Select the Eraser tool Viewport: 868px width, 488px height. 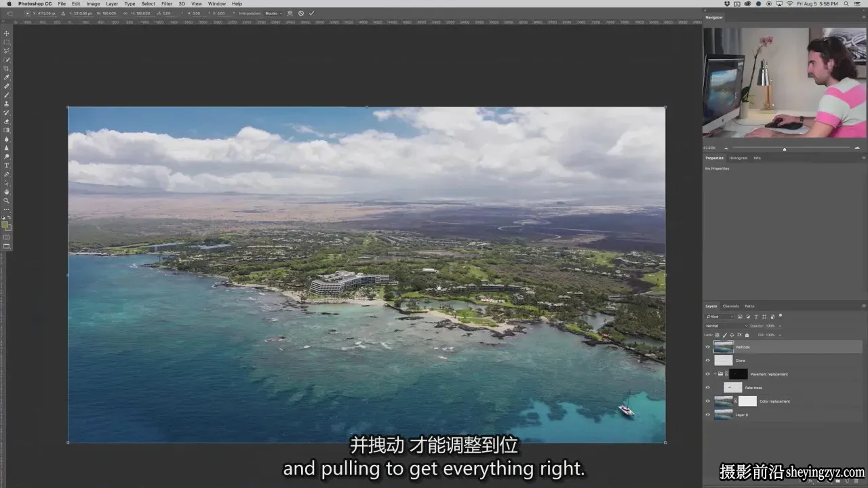7,121
